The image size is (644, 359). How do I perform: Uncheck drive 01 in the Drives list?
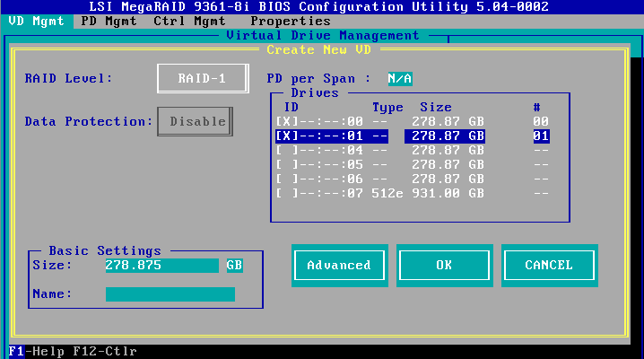[x=286, y=136]
